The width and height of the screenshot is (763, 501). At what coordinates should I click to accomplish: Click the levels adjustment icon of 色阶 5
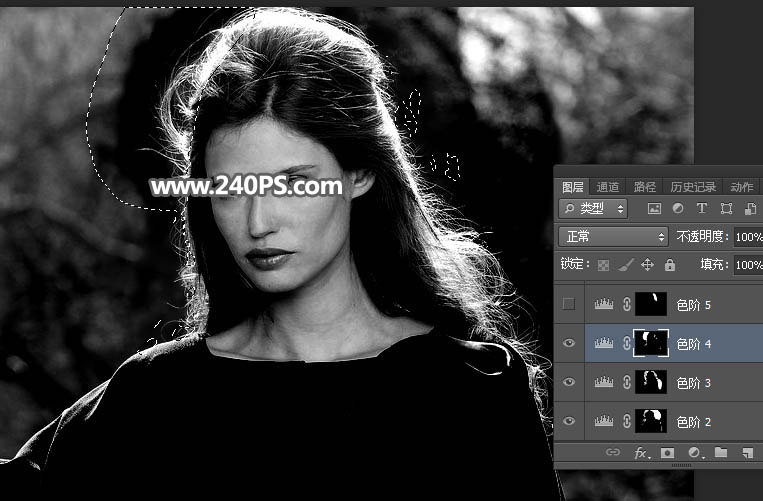tap(604, 304)
